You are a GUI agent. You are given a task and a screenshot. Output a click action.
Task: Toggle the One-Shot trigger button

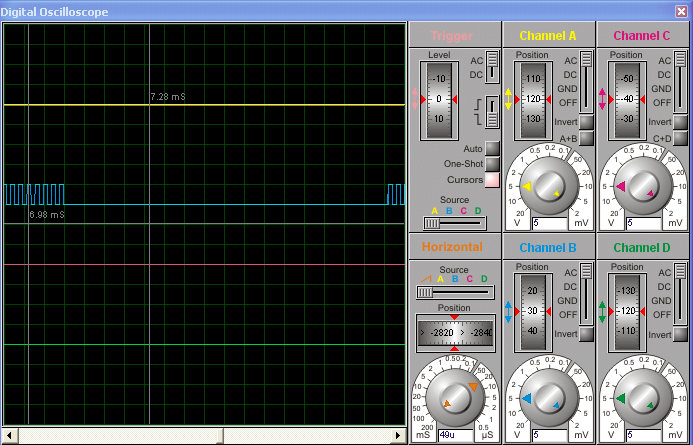click(492, 164)
